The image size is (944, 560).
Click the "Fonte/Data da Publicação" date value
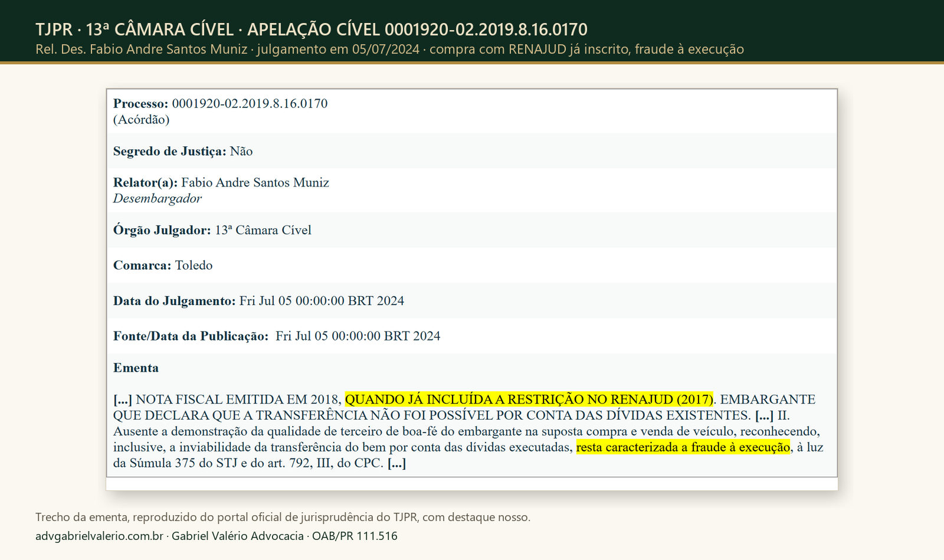(358, 336)
